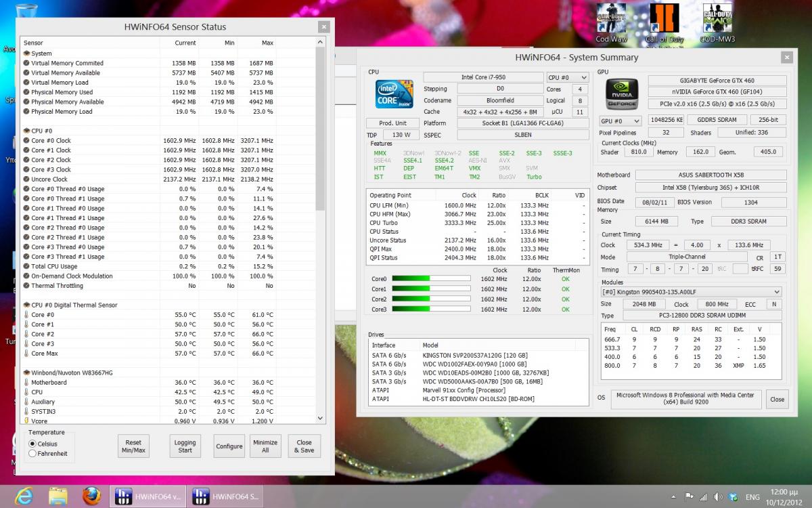
Task: Click the KINGSTON SVP200S37A120G drive entry
Action: 478,355
